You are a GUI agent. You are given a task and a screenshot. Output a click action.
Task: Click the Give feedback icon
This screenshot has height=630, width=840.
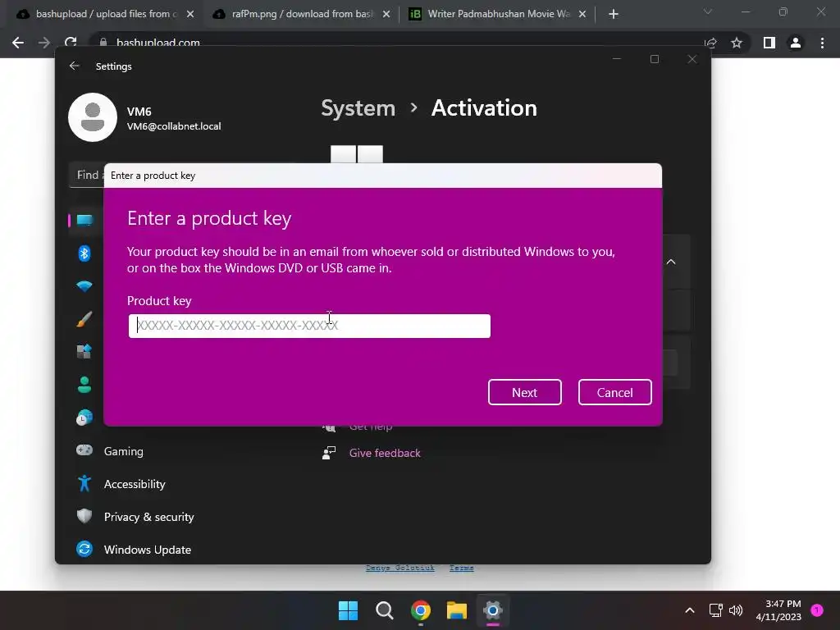(x=328, y=453)
